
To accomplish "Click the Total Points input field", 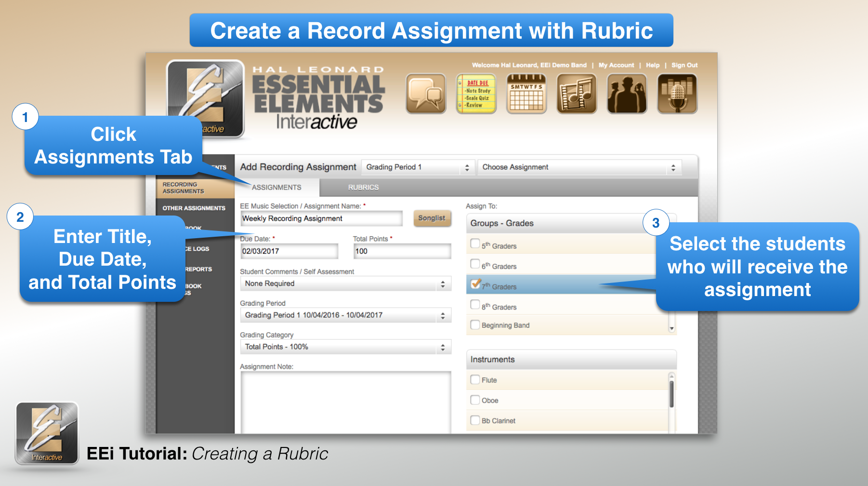I will (402, 251).
